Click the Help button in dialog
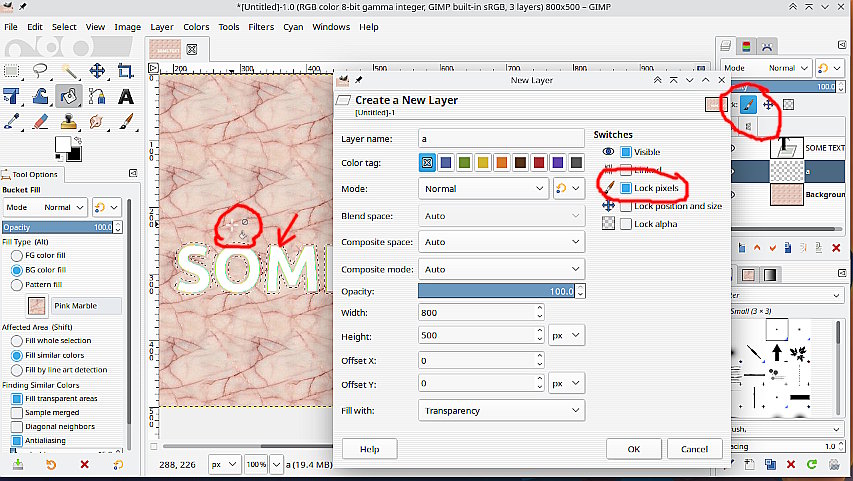The image size is (853, 481). click(369, 449)
